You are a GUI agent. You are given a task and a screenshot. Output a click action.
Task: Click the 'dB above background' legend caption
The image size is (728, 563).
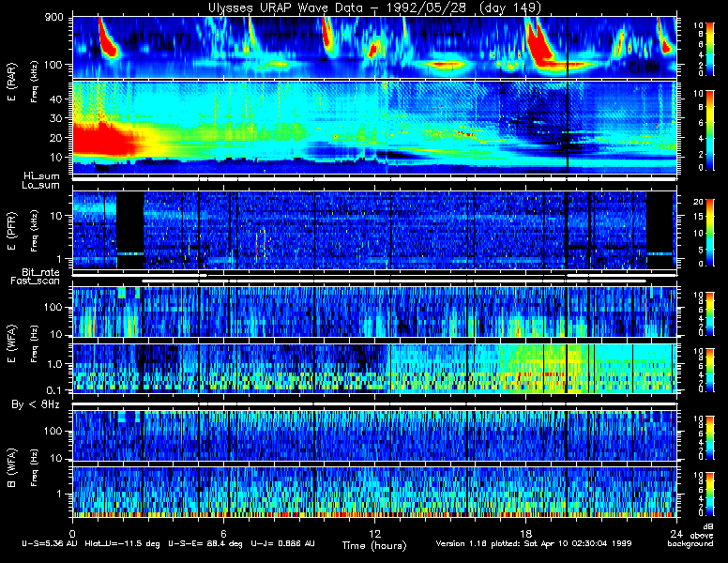pos(691,536)
